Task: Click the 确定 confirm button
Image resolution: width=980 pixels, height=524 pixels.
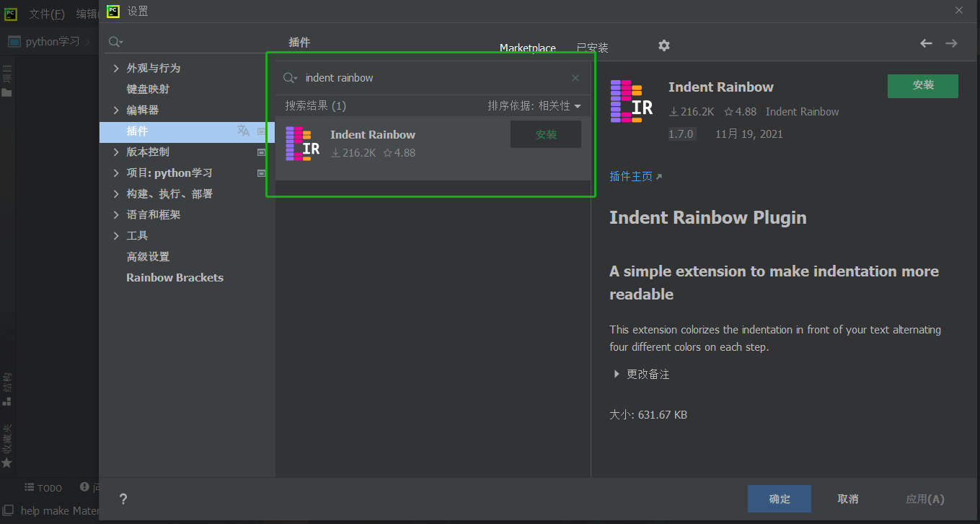Action: 780,499
